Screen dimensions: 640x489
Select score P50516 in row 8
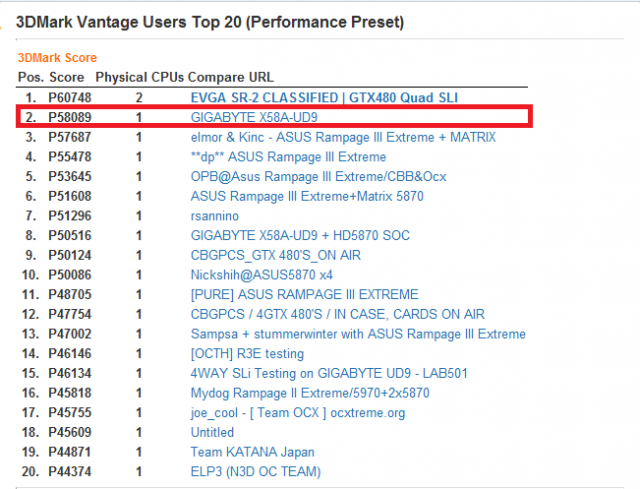(x=70, y=236)
